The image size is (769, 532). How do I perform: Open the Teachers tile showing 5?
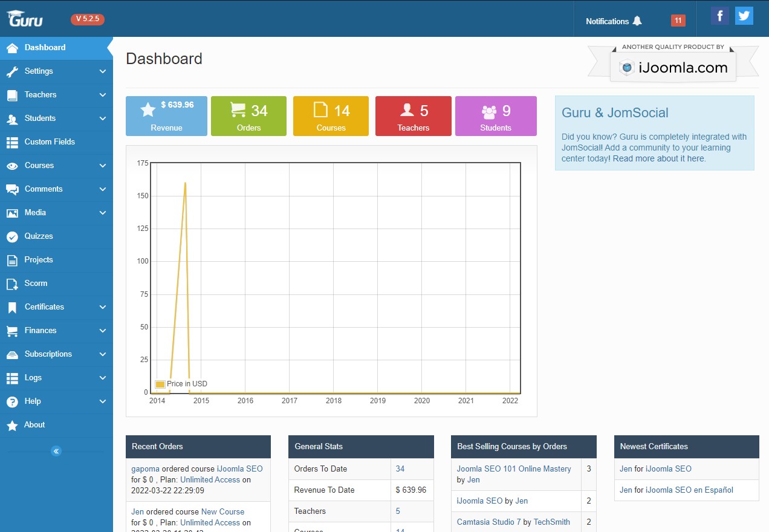pos(414,116)
